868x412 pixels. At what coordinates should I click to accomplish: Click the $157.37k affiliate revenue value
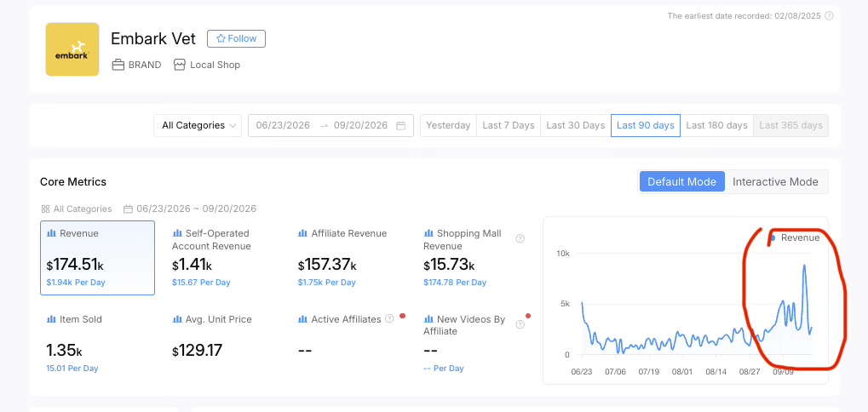327,265
